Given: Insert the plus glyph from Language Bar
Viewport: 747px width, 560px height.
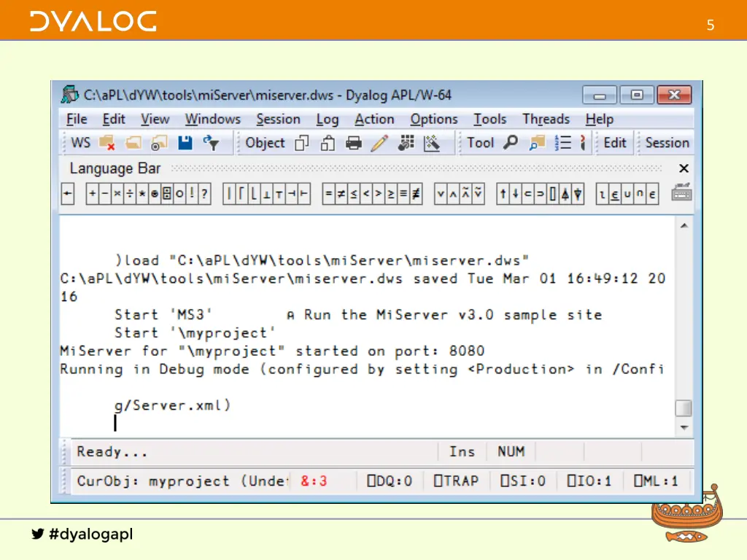Looking at the screenshot, I should click(93, 194).
